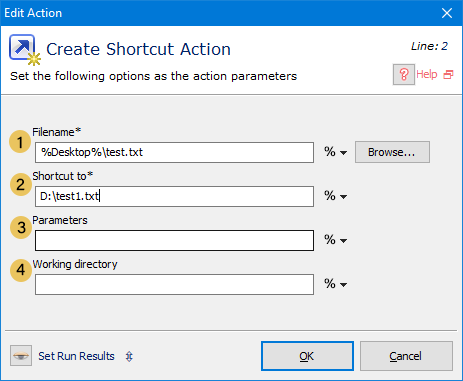Click the Line: 2 indicator text
463x381 pixels.
point(429,46)
